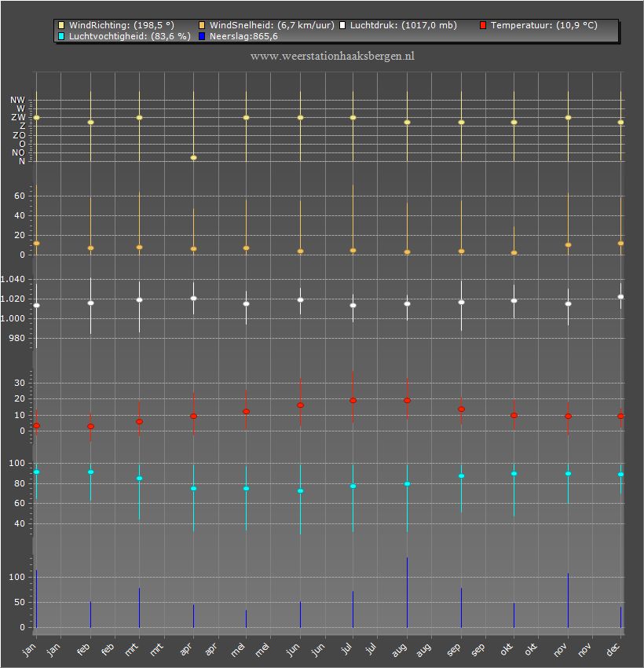Click the '980' pressure axis label
Image resolution: width=644 pixels, height=668 pixels.
tap(17, 338)
